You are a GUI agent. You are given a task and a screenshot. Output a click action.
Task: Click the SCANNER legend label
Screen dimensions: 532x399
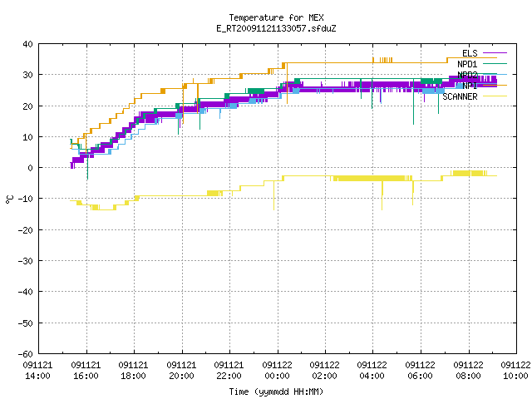click(x=460, y=96)
